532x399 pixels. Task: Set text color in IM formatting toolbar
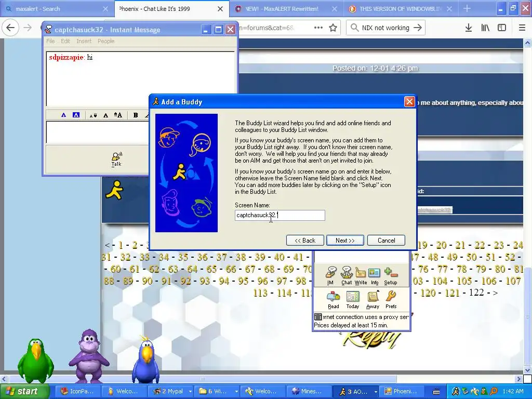(x=63, y=115)
